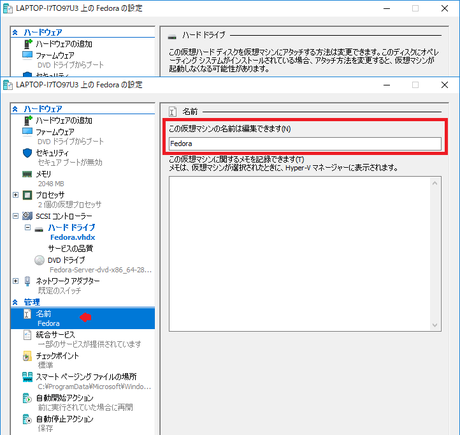Select 統合サービス item
Screen dimensions: 460x435
coord(56,334)
